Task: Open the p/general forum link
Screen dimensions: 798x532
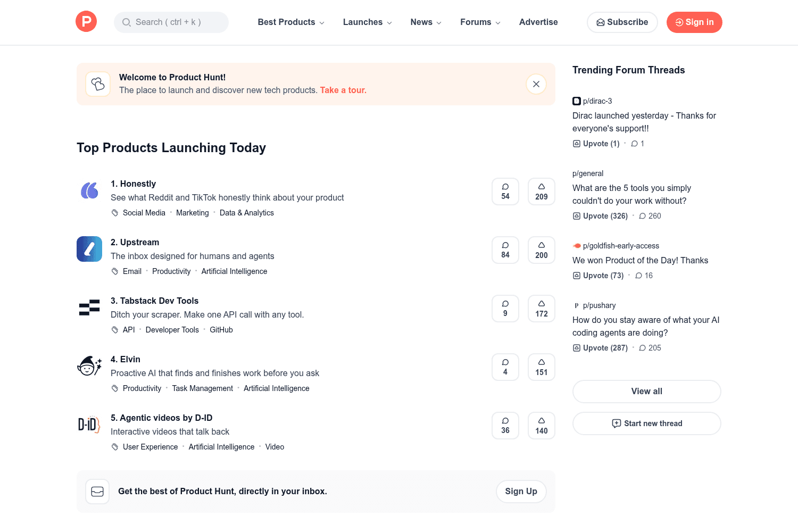Action: (588, 173)
